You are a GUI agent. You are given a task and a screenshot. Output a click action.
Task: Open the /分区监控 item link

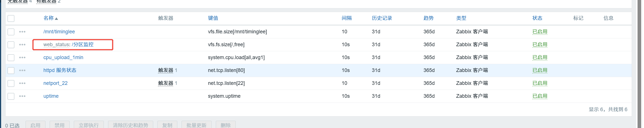point(82,45)
